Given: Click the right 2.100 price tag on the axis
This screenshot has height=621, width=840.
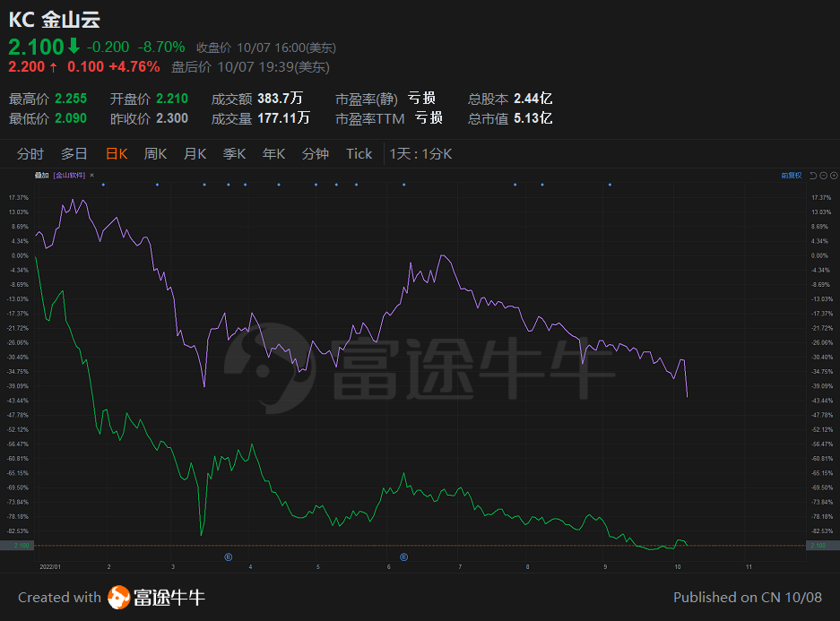Looking at the screenshot, I should tap(823, 546).
